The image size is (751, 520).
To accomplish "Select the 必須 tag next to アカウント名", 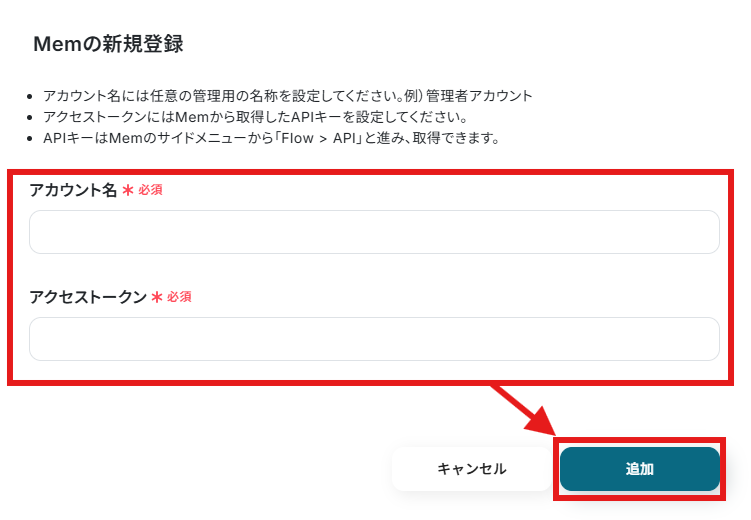I will coord(150,190).
